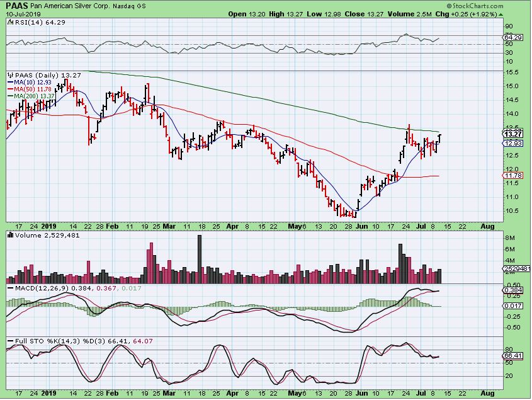Click the 10-Jul-2019 chart date
The image size is (532, 400).
click(x=23, y=14)
